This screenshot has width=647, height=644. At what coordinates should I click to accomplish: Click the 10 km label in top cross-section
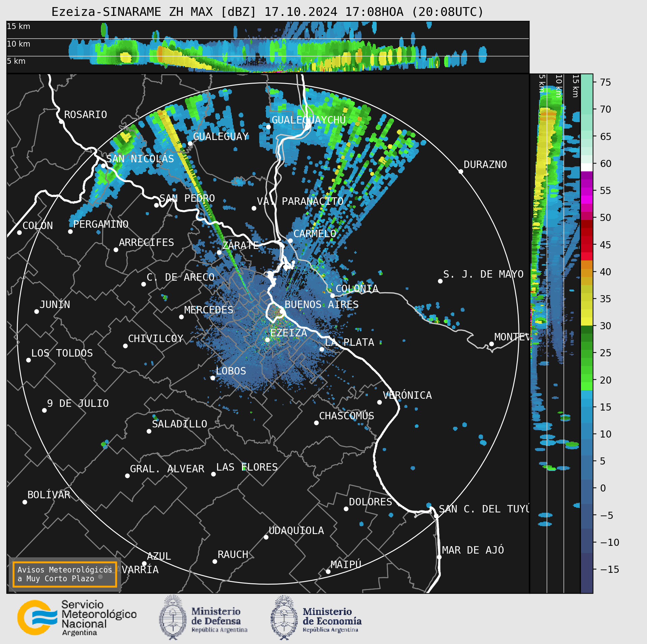(x=19, y=44)
